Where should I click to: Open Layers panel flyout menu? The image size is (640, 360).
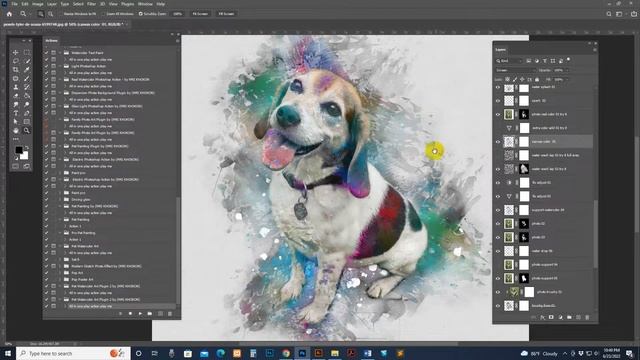pyautogui.click(x=595, y=50)
